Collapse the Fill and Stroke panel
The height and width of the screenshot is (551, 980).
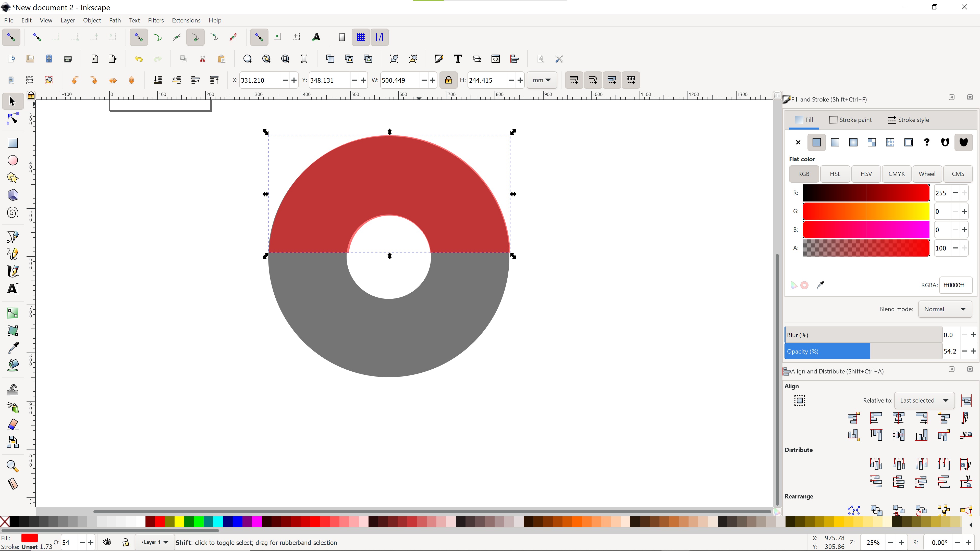pos(951,97)
